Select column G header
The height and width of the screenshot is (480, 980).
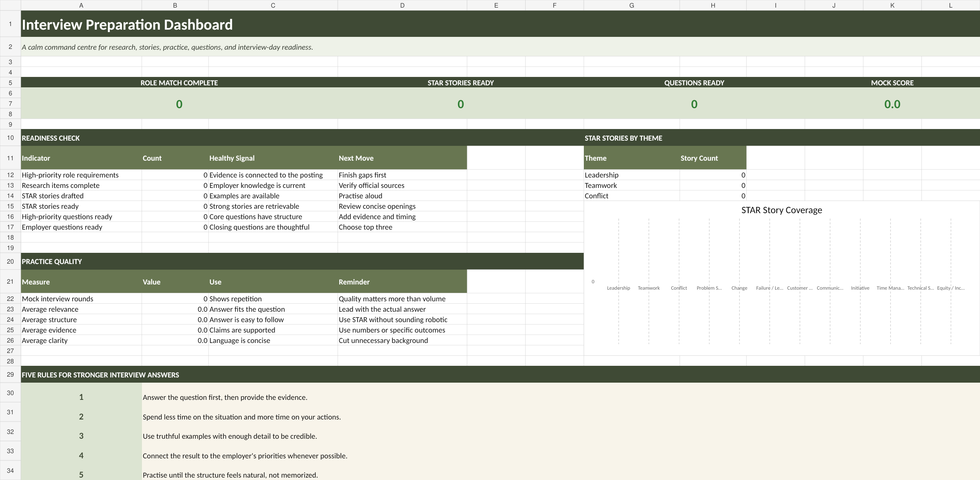pyautogui.click(x=632, y=5)
